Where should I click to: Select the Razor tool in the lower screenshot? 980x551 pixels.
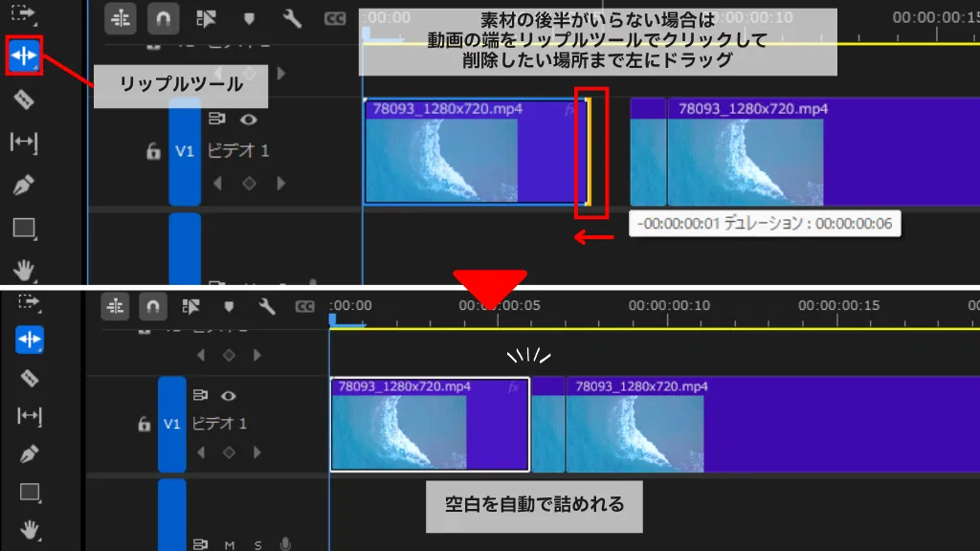click(x=30, y=378)
